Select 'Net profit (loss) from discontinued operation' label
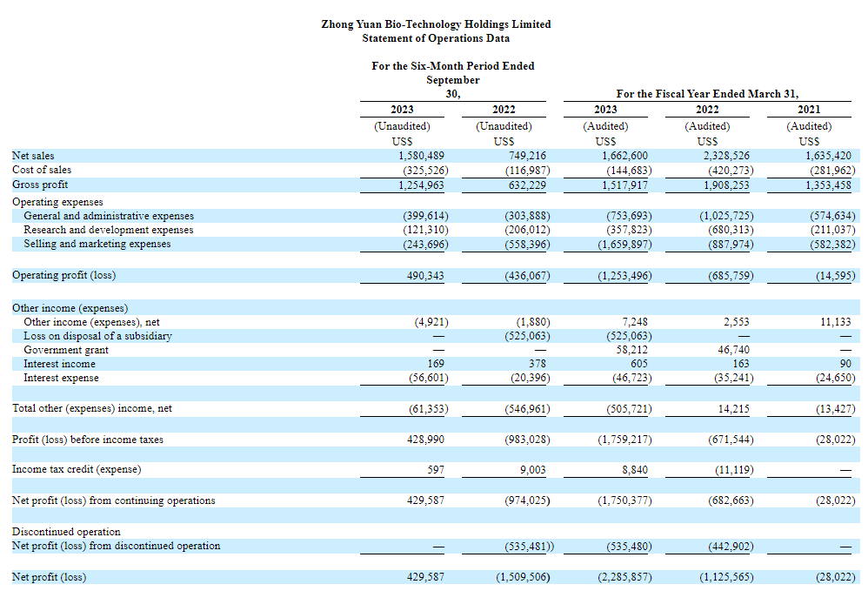This screenshot has width=868, height=591. (117, 546)
